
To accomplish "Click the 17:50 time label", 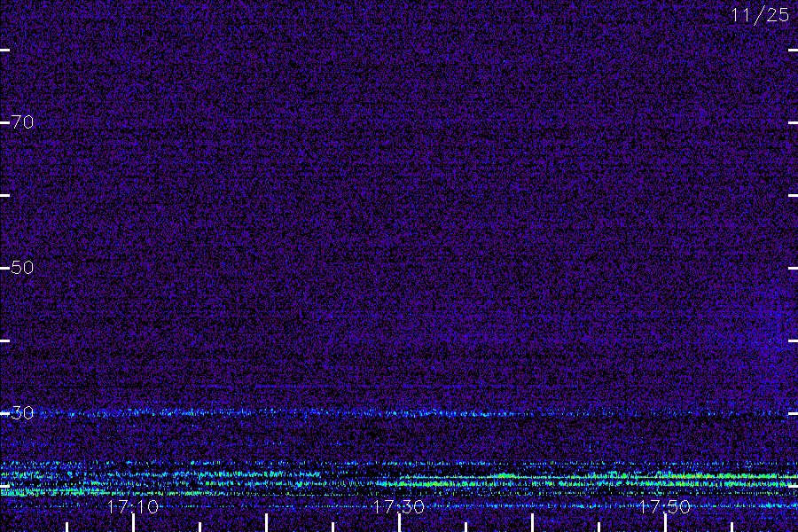I will click(x=665, y=506).
